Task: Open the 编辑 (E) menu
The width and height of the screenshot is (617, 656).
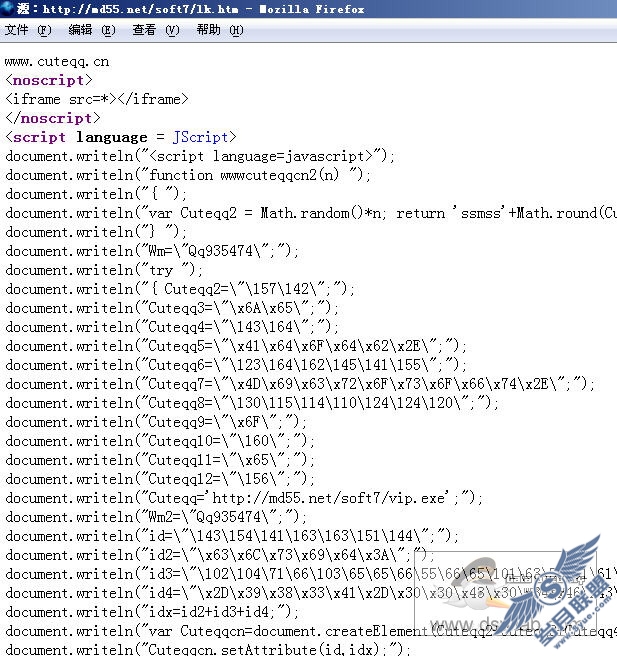Action: pos(92,30)
